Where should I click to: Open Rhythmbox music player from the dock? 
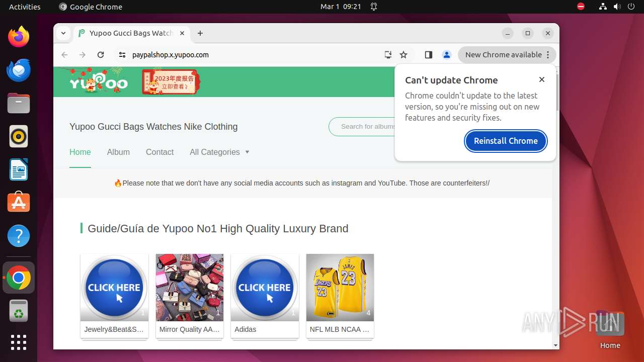click(x=19, y=136)
